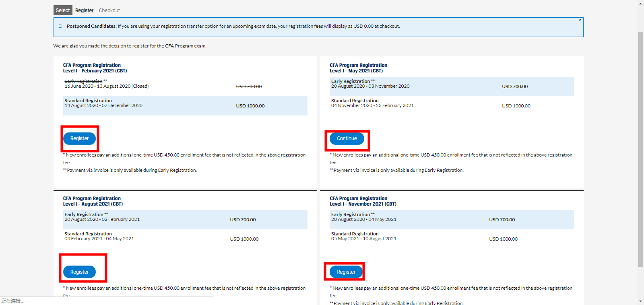The image size is (644, 305).
Task: Click 'Standard Registration' label in February card
Action: pyautogui.click(x=88, y=101)
